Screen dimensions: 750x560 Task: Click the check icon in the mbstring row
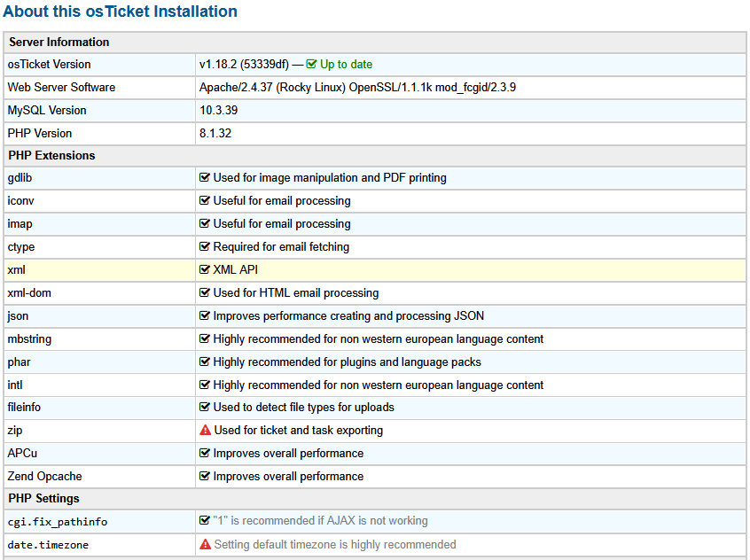205,338
